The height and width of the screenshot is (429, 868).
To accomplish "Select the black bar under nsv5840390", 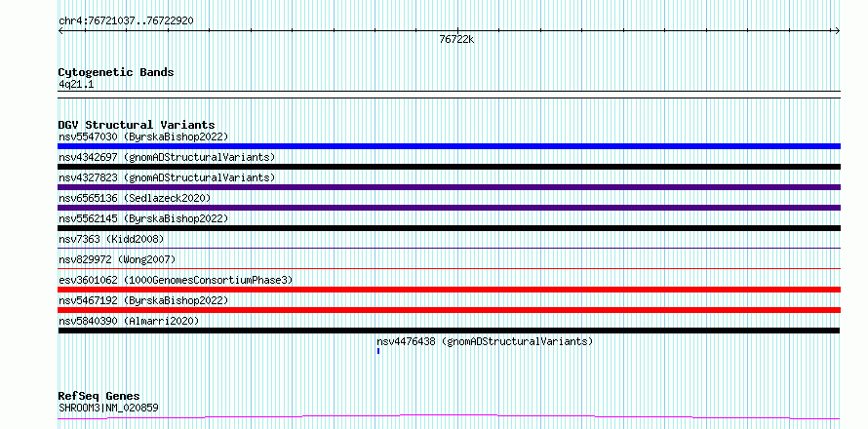I will click(449, 331).
